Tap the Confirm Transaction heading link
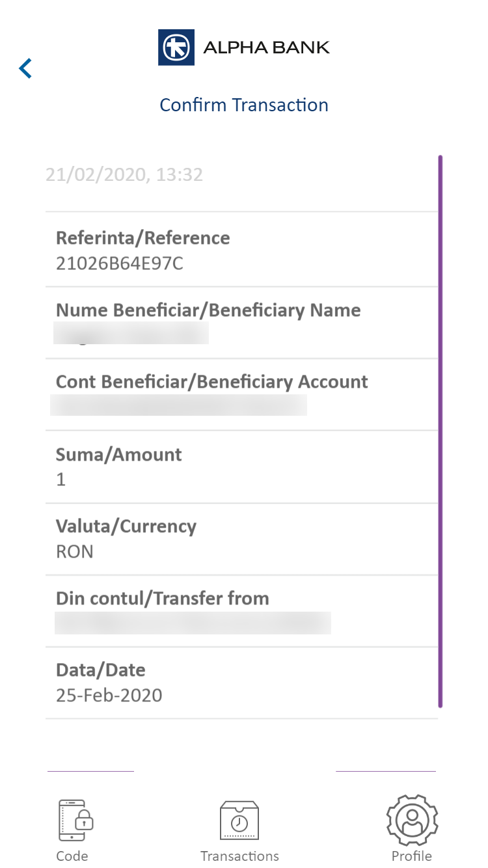488x868 pixels. point(243,105)
